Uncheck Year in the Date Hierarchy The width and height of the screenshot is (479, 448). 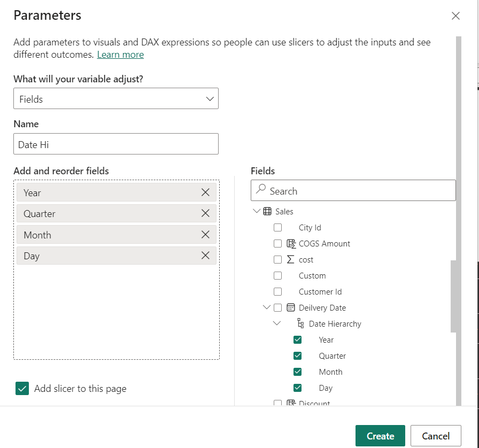(x=298, y=339)
